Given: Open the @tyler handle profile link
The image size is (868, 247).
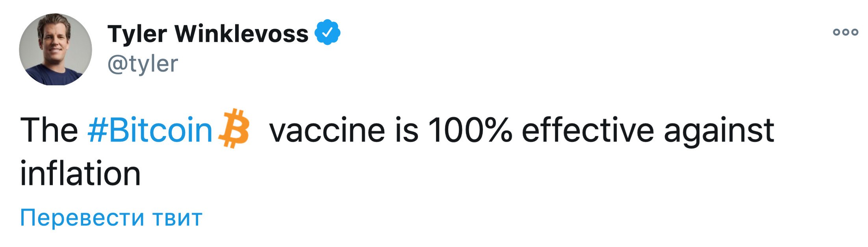Looking at the screenshot, I should point(143,64).
